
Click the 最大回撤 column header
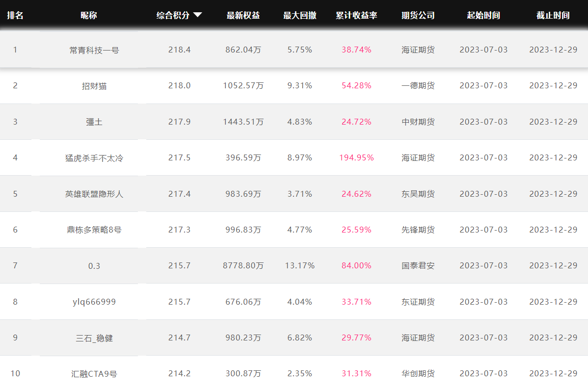tap(299, 15)
